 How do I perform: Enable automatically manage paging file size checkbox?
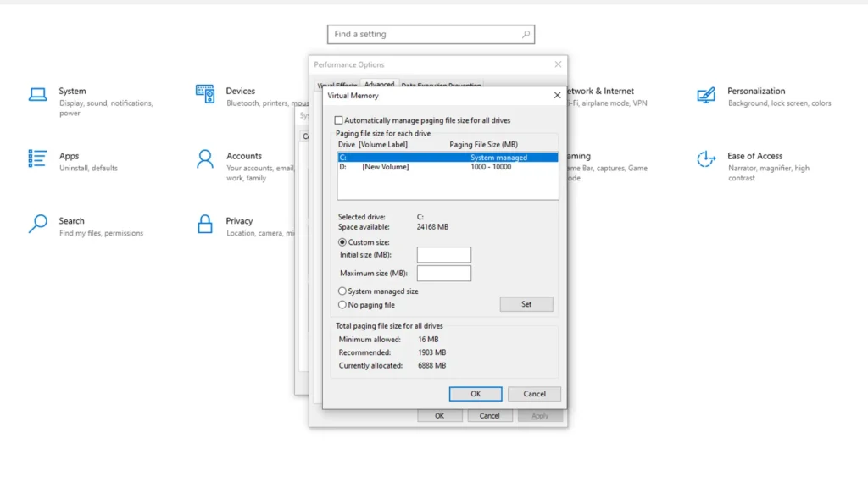[338, 120]
